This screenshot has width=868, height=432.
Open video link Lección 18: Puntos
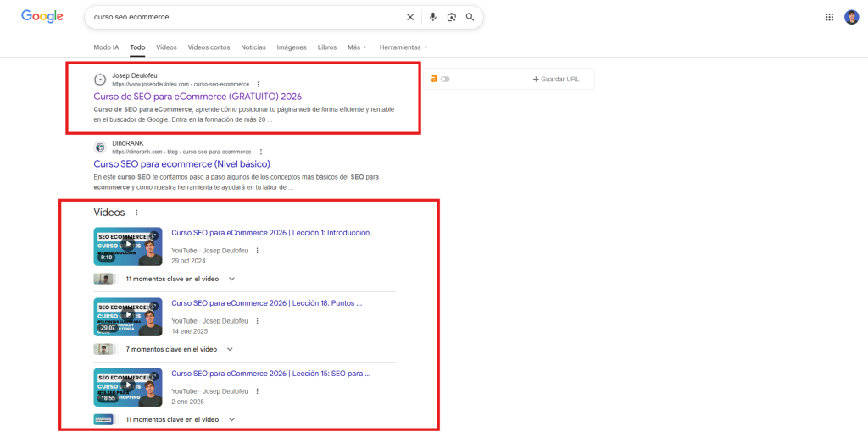267,303
